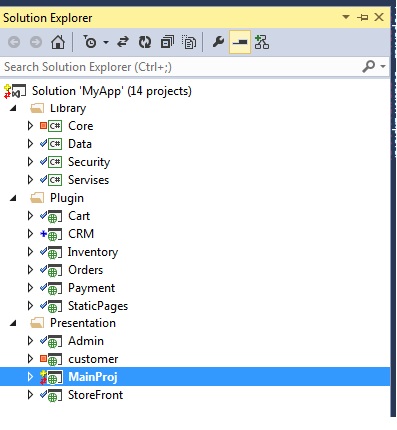
Task: Go to Home view in Solution Explorer
Action: click(58, 42)
